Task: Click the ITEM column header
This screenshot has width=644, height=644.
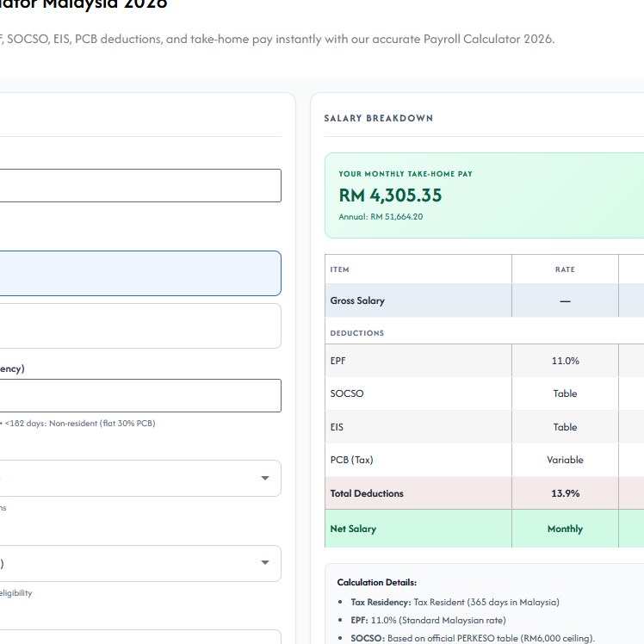Action: (340, 269)
